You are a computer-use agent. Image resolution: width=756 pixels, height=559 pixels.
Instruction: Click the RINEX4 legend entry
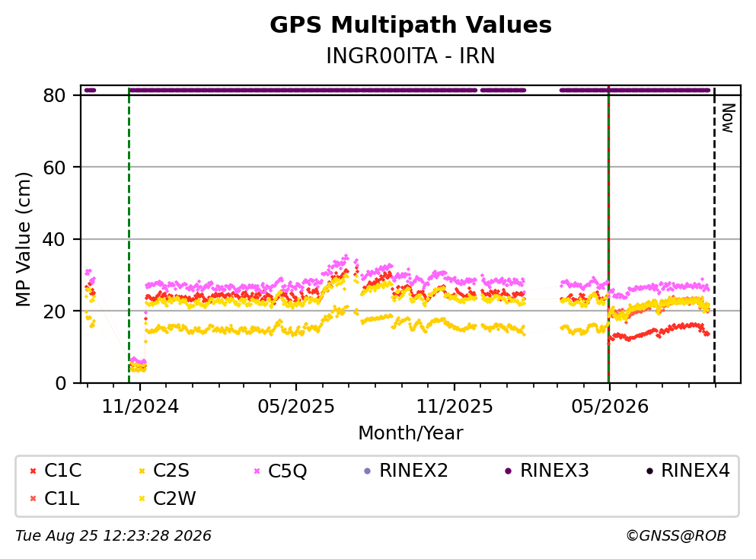(687, 471)
